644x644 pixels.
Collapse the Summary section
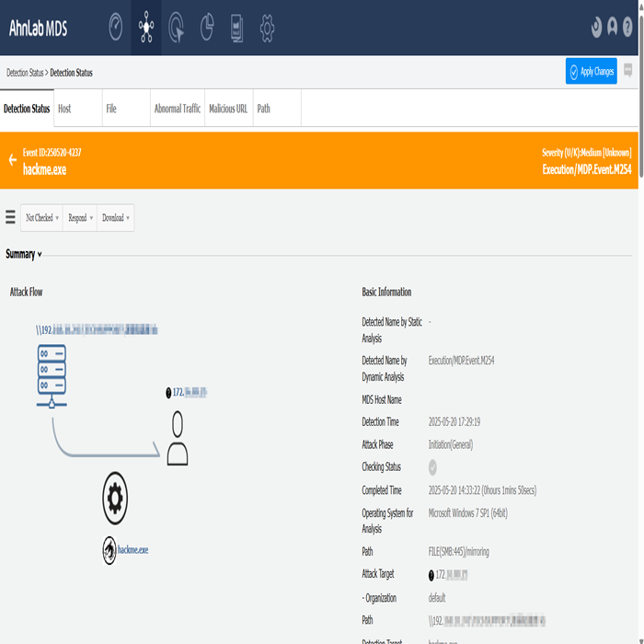23,254
